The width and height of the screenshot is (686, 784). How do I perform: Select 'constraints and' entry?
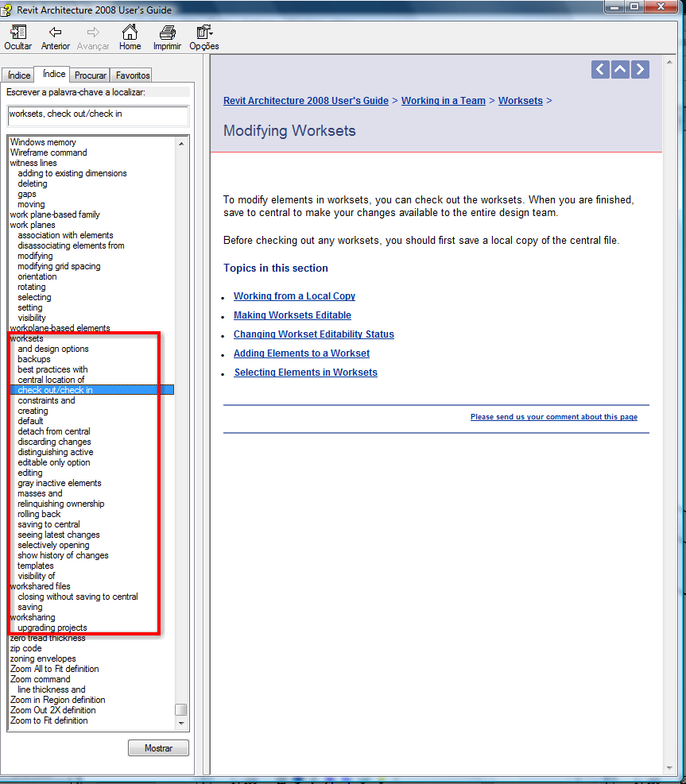[46, 400]
